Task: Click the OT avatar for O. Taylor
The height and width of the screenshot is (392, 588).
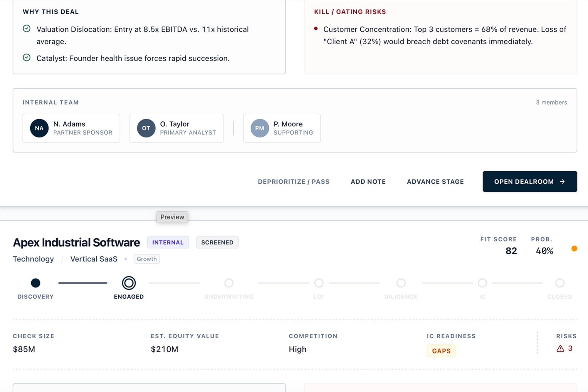Action: coord(146,128)
